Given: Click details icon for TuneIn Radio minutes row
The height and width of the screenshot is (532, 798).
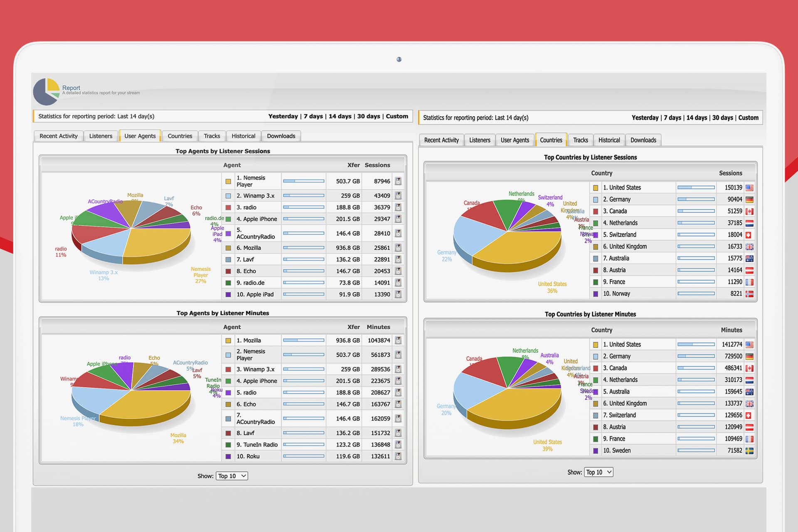Looking at the screenshot, I should [x=398, y=444].
